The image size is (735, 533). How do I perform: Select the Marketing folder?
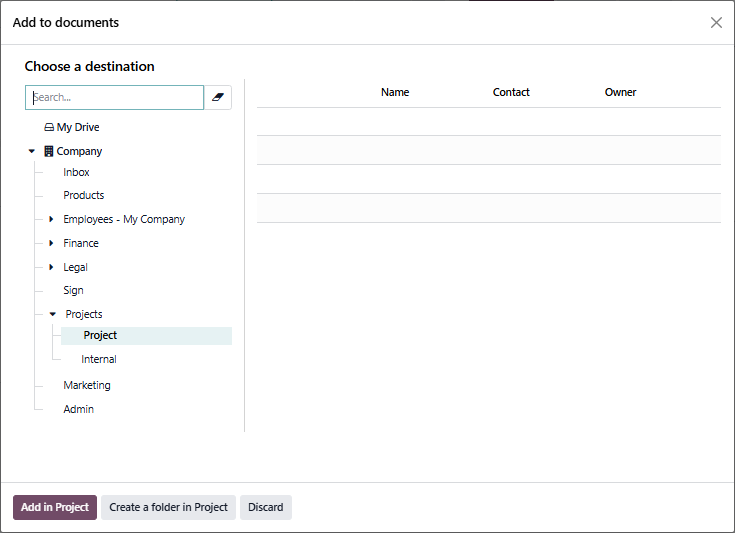click(x=87, y=385)
